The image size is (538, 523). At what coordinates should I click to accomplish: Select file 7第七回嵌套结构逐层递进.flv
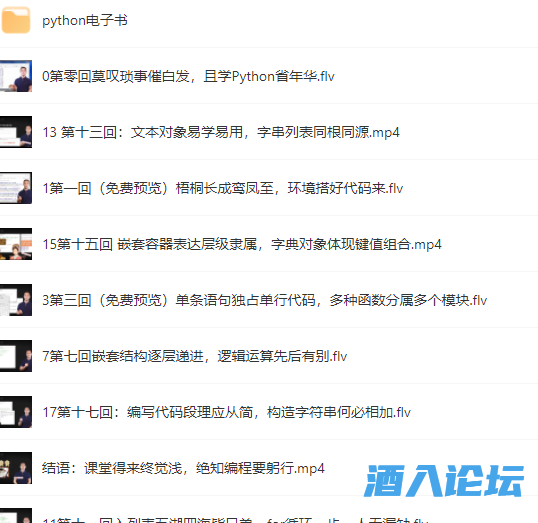click(194, 356)
